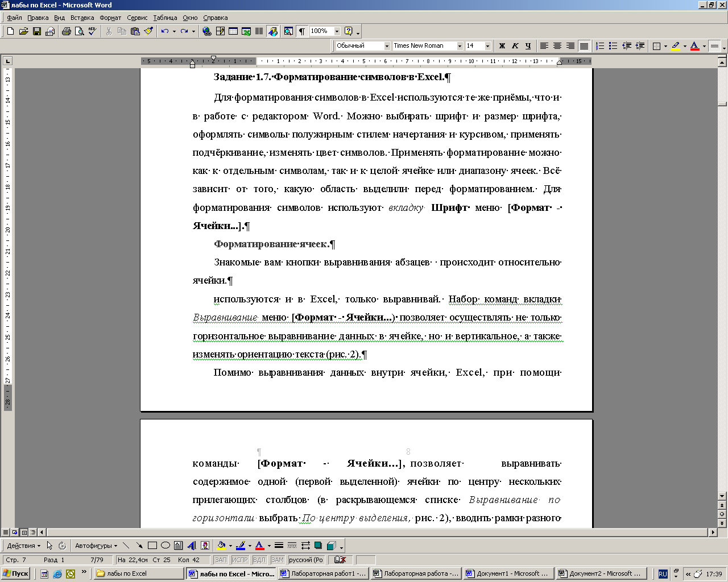Start a numbered list
Image resolution: width=728 pixels, height=582 pixels.
pyautogui.click(x=600, y=46)
